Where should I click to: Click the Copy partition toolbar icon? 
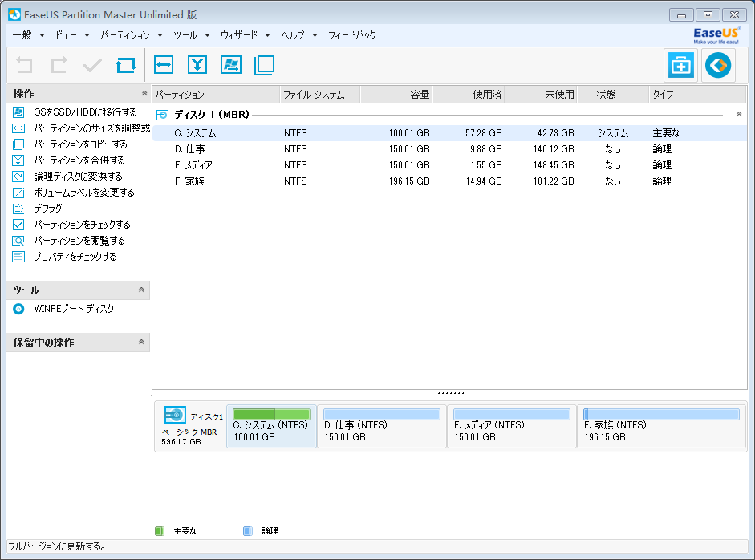point(264,65)
